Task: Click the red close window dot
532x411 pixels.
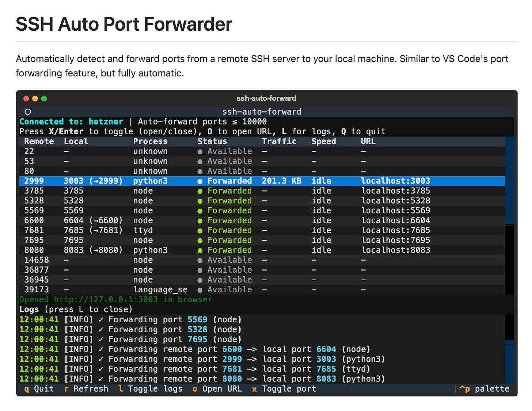Action: [26, 99]
